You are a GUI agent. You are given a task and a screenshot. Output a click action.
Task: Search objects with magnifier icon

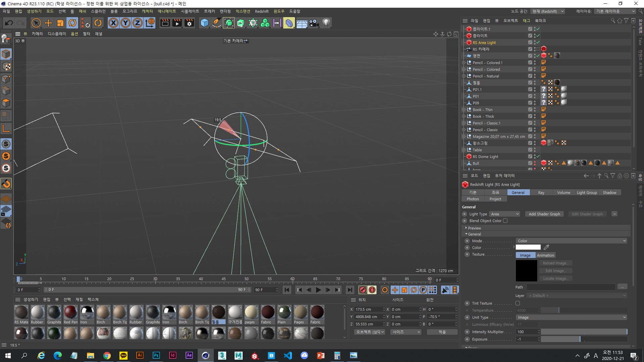[613, 20]
